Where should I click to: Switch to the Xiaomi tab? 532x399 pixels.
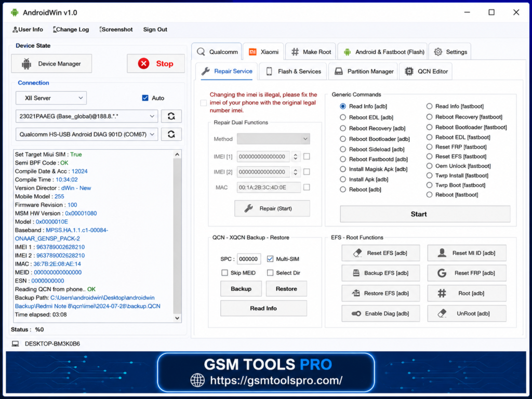[263, 52]
